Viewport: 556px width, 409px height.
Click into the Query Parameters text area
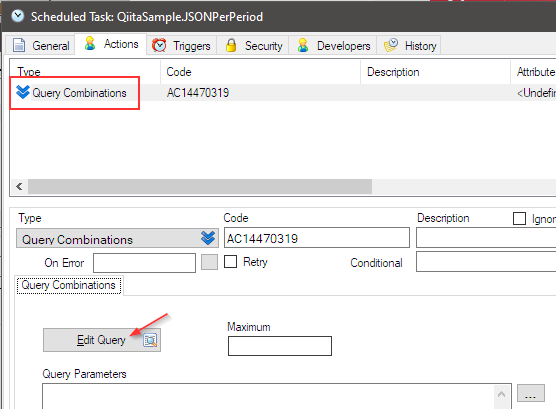coord(268,396)
